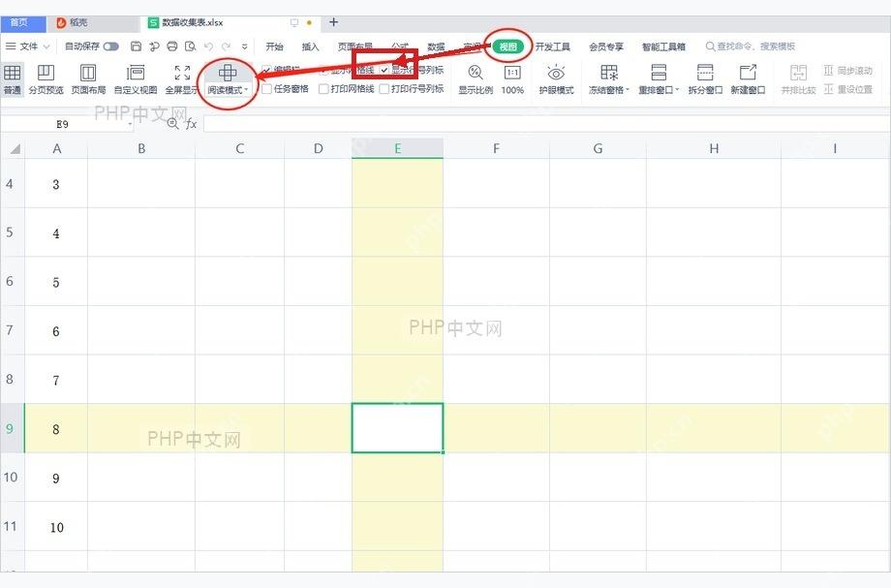Click the fx insert function icon
Viewport: 891px width, 588px height.
tap(192, 124)
